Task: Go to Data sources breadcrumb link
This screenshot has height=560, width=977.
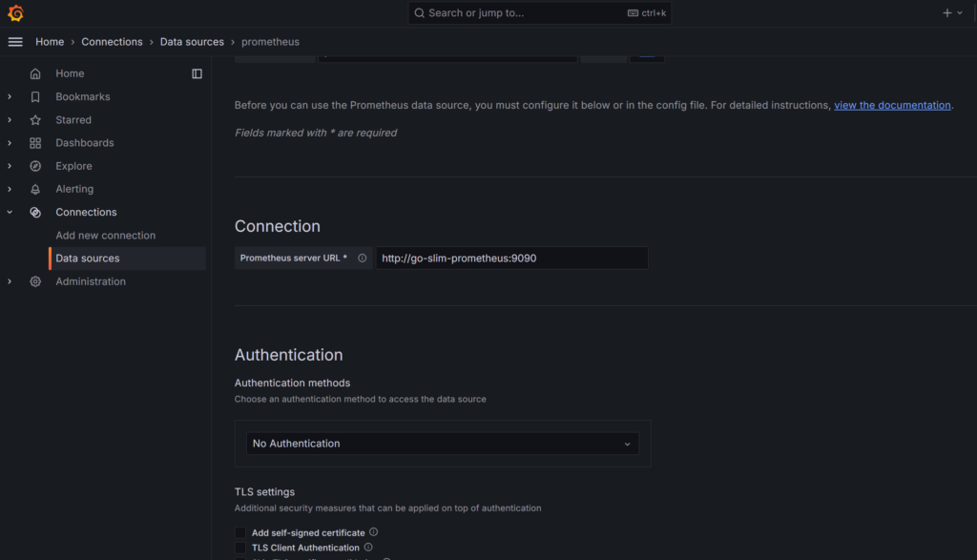Action: pyautogui.click(x=192, y=42)
